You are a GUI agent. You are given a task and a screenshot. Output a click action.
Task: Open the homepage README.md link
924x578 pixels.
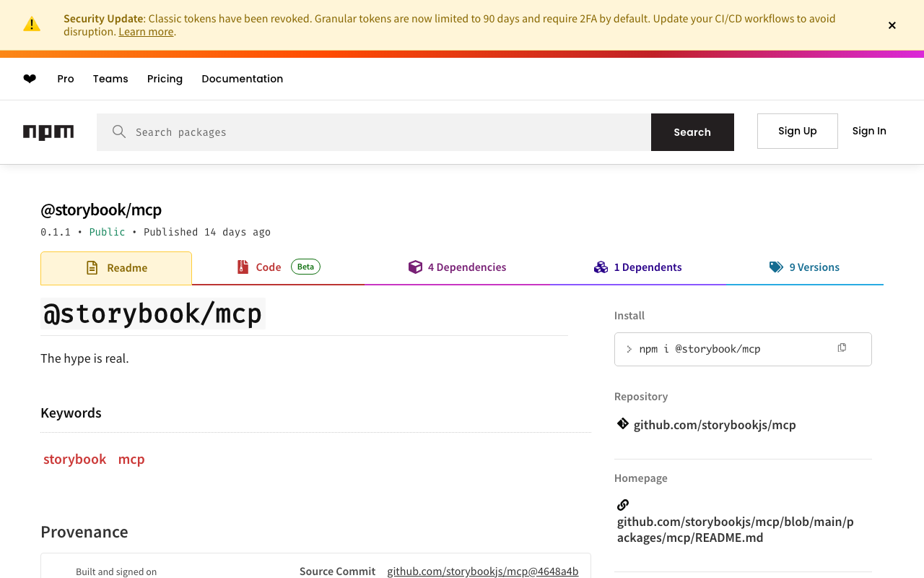pyautogui.click(x=736, y=530)
